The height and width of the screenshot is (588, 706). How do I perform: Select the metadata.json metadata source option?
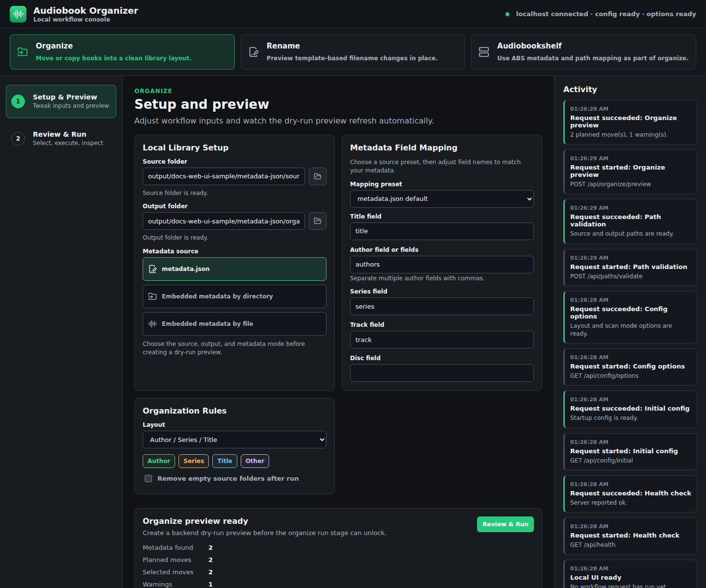(234, 269)
